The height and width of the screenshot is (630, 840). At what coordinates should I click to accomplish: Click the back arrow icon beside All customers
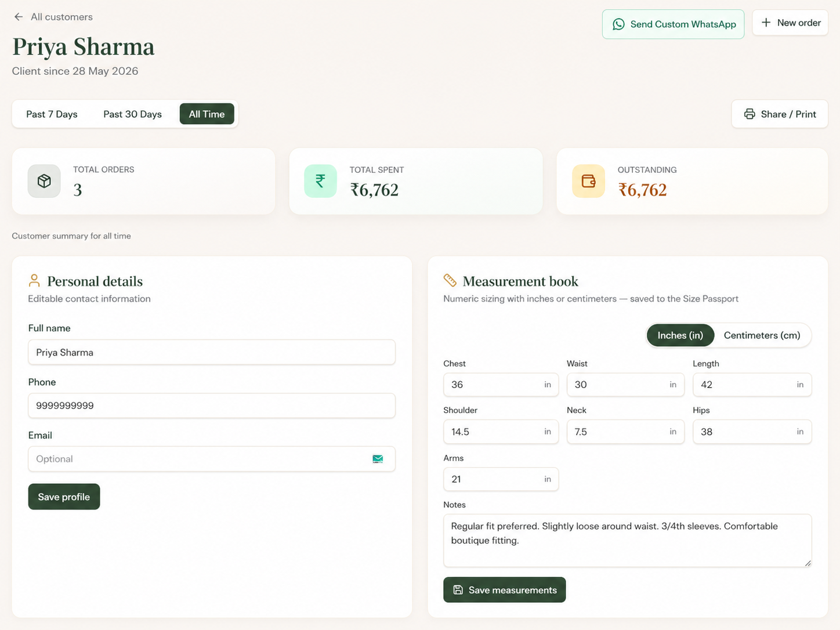pos(19,17)
